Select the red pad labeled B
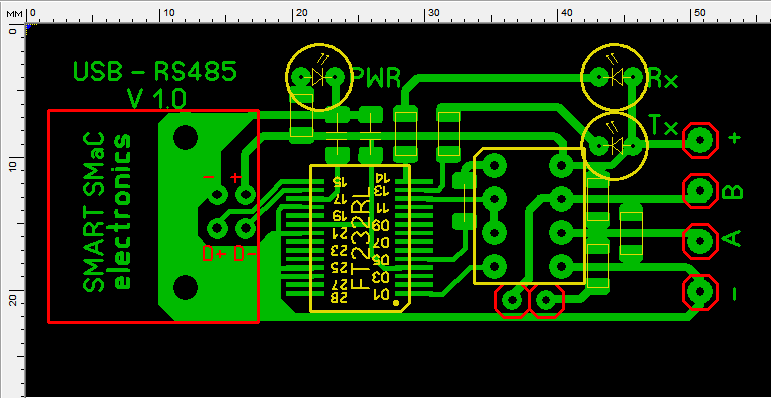771x398 pixels. point(700,191)
